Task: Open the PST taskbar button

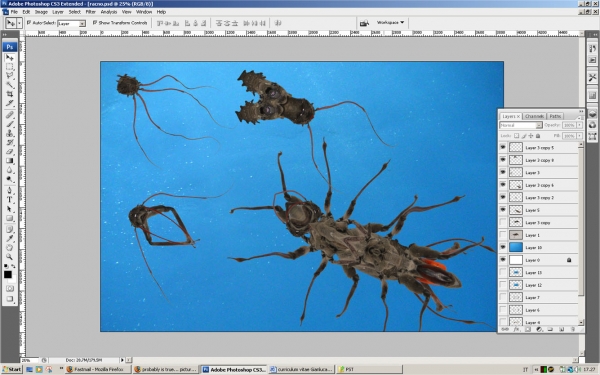Action: click(x=369, y=369)
